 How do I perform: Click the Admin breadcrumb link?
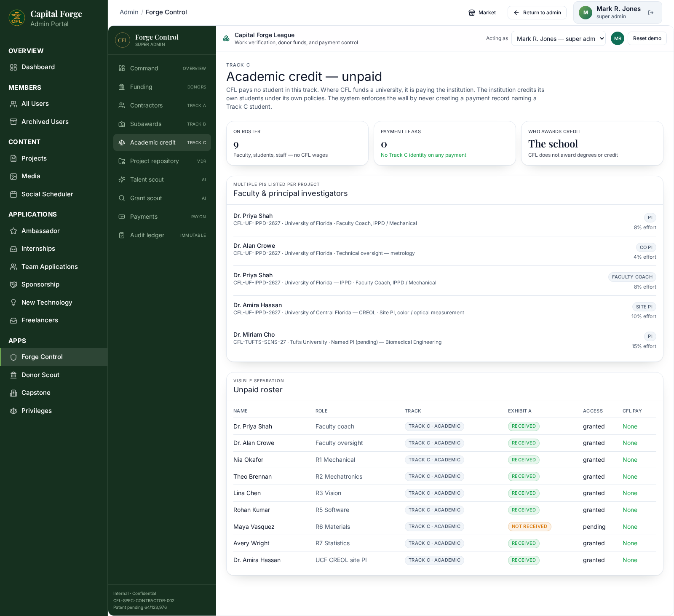[129, 12]
